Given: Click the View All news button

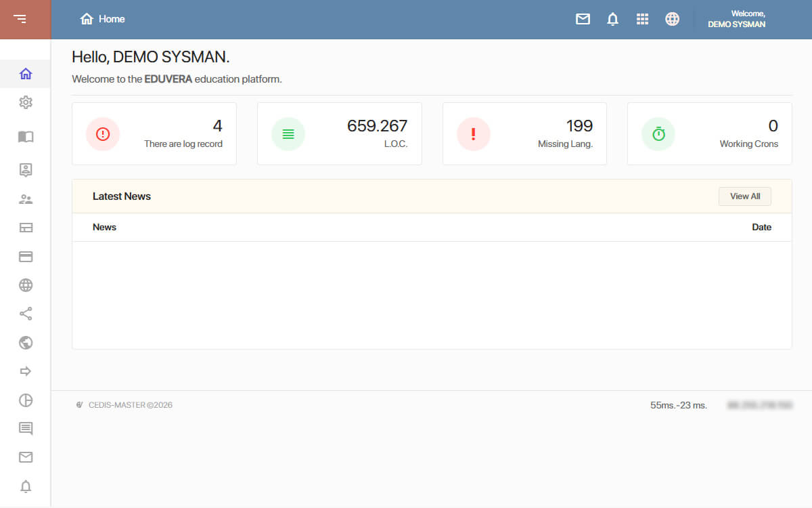Looking at the screenshot, I should tap(745, 196).
